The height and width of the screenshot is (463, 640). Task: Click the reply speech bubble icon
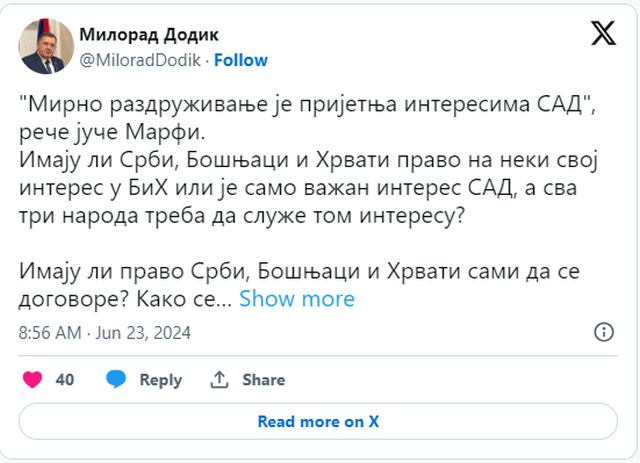point(117,380)
